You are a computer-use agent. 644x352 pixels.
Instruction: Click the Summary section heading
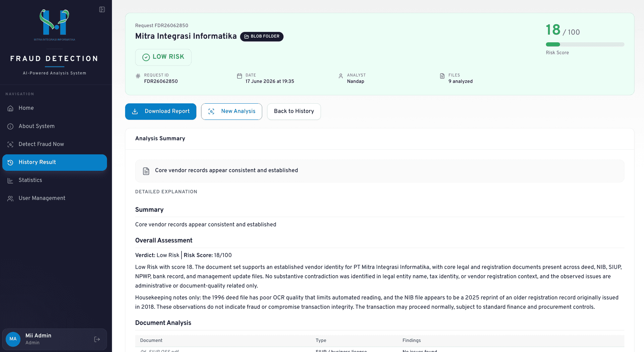(149, 210)
